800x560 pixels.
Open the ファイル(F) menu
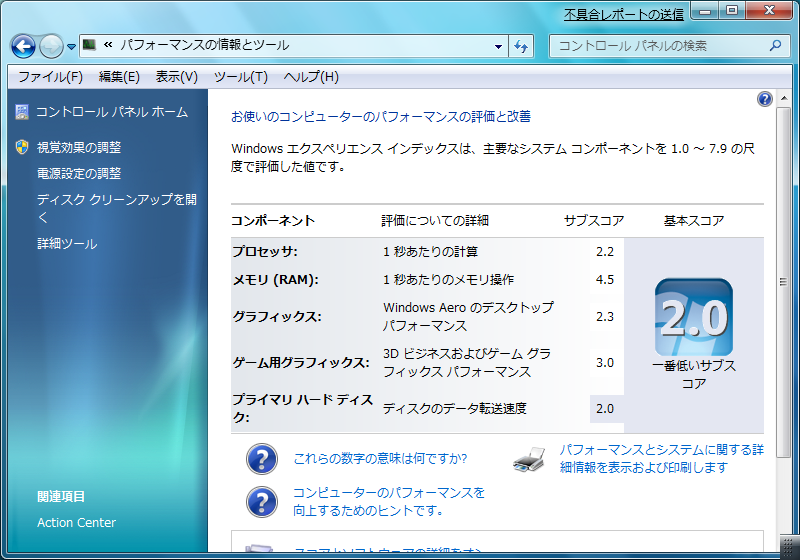(x=50, y=77)
